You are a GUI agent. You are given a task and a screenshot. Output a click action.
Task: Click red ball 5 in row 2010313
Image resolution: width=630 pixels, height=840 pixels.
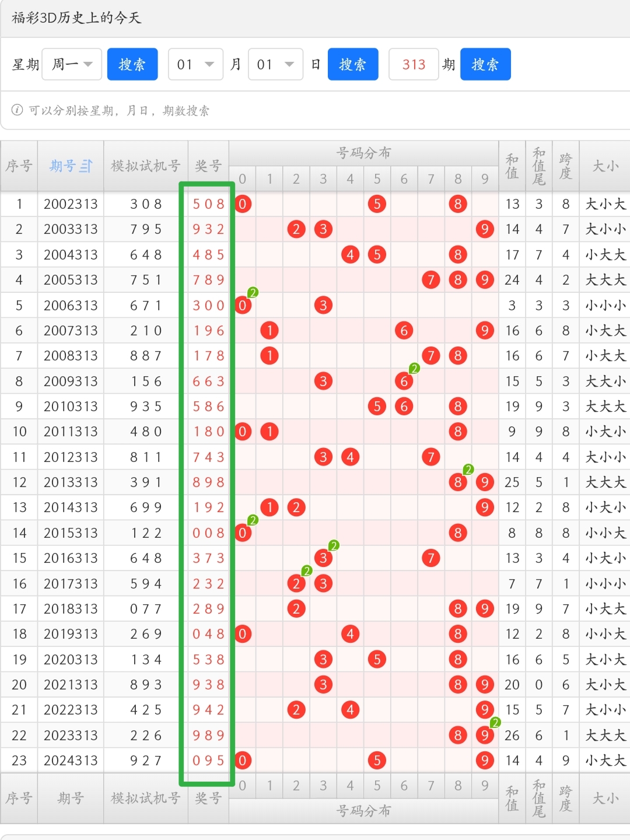tap(377, 407)
